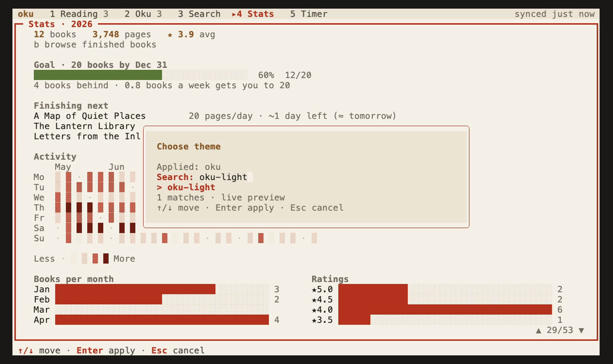Viewport: 613px width, 364px height.
Task: Click 'Letters from the Inl' row
Action: [x=87, y=136]
